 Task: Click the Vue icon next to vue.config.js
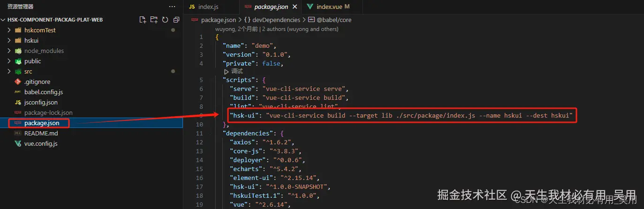pyautogui.click(x=18, y=143)
